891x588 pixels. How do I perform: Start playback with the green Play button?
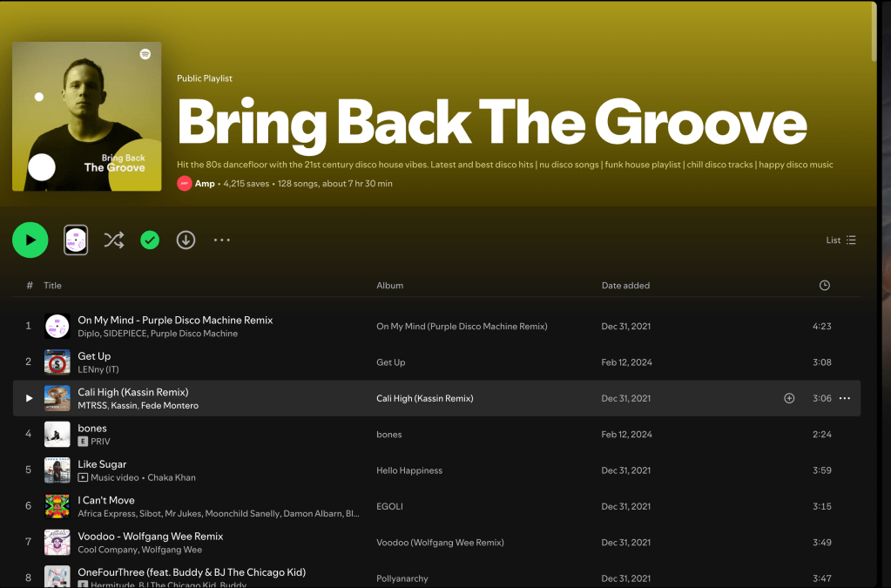click(x=30, y=240)
